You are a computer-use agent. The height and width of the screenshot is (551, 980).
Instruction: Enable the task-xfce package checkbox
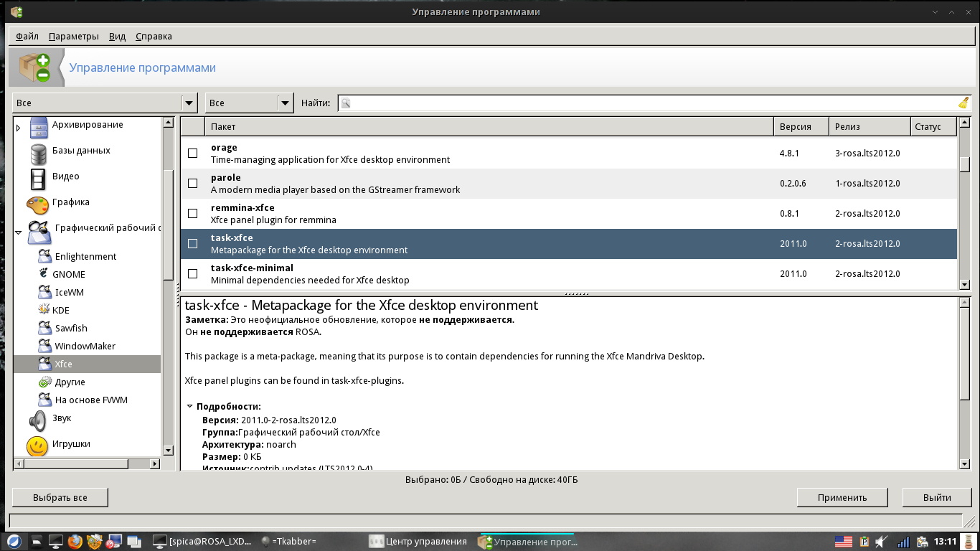click(x=192, y=243)
